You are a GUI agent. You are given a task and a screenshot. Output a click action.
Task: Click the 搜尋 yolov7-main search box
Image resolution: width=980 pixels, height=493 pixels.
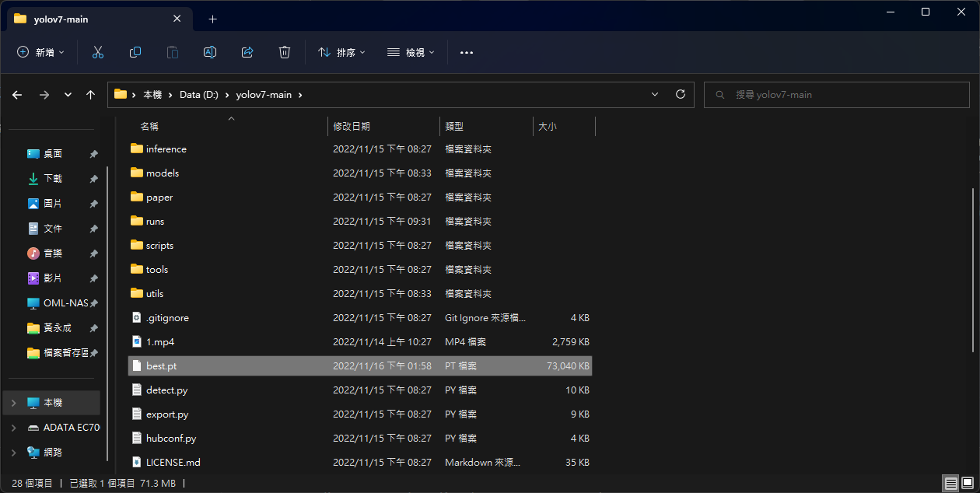pos(837,94)
